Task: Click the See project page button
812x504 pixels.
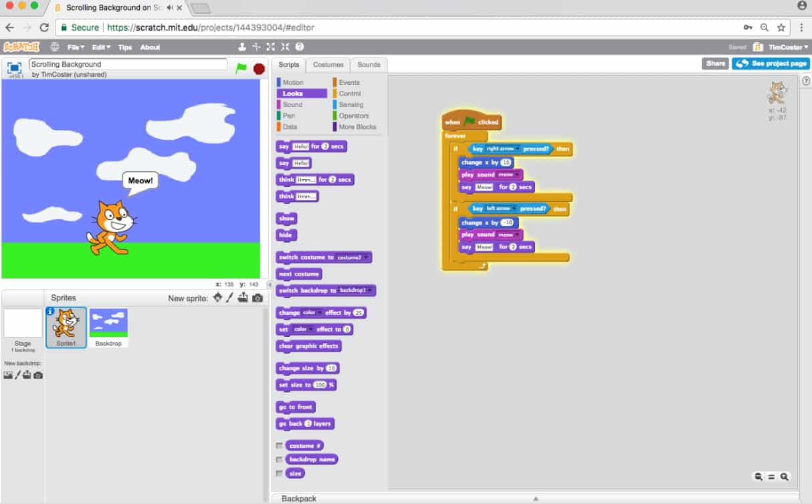Action: tap(769, 64)
